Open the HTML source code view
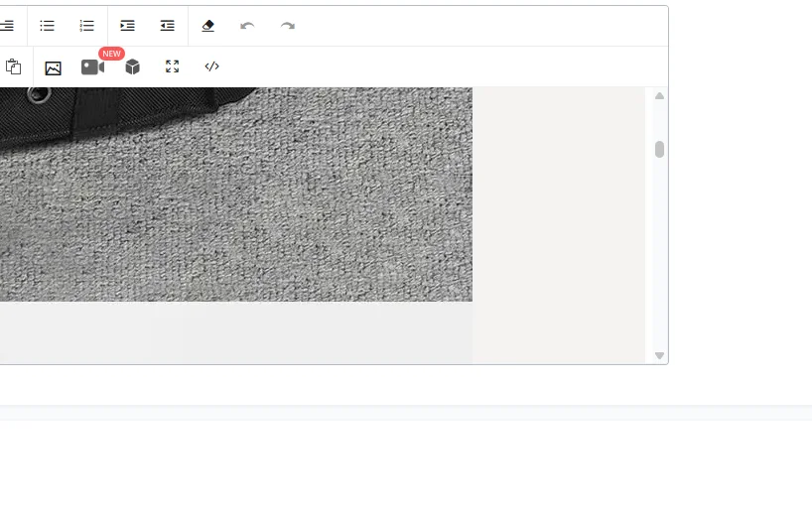812x514 pixels. click(x=211, y=66)
